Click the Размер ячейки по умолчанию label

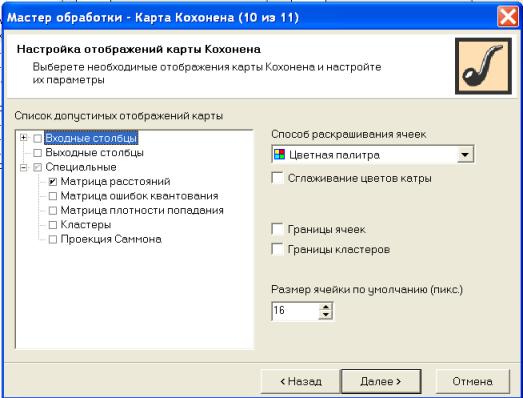tap(367, 289)
